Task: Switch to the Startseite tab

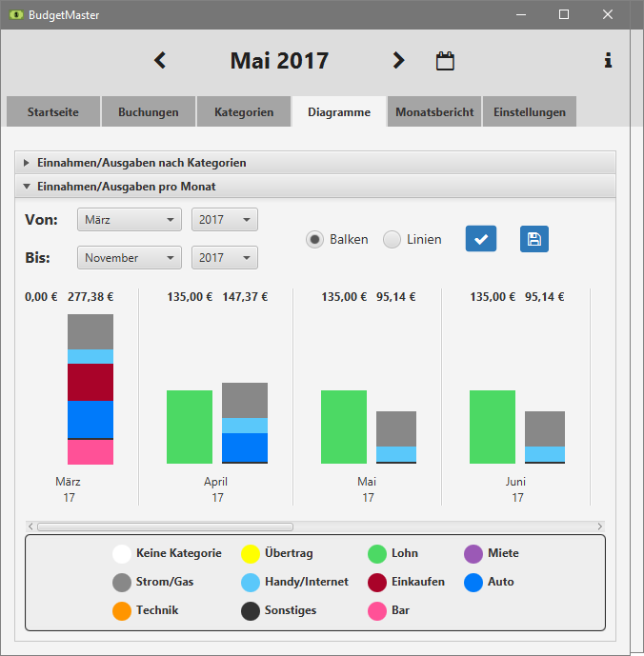Action: pyautogui.click(x=53, y=111)
